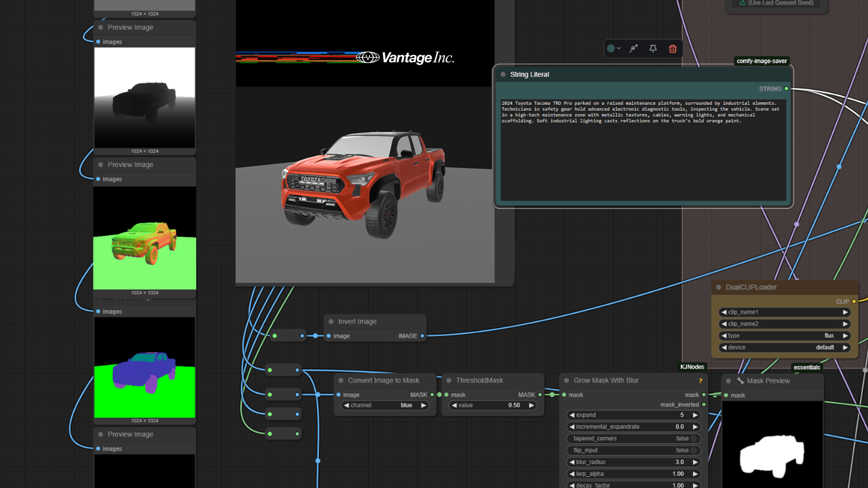The image size is (868, 488).
Task: Toggle the tapered_corners switch
Action: [694, 438]
